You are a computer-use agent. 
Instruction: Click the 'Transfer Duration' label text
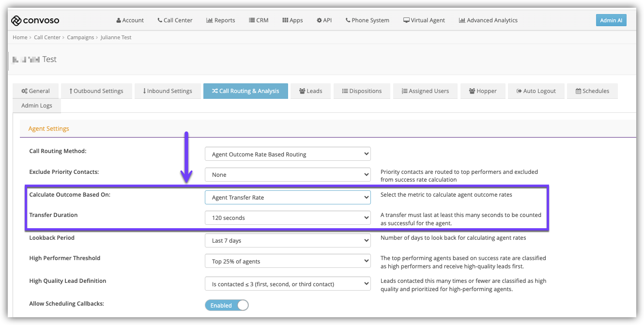53,215
